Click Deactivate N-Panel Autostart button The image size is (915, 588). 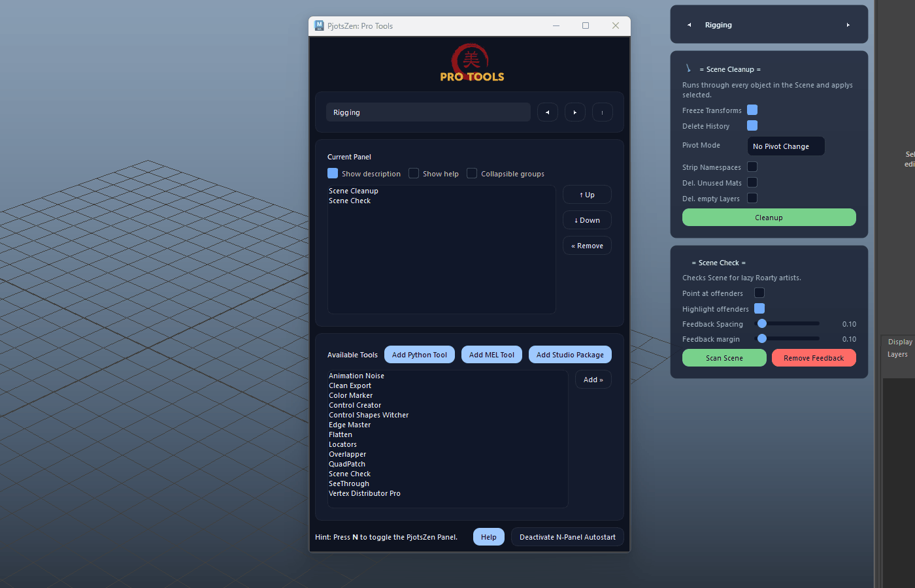coord(567,537)
